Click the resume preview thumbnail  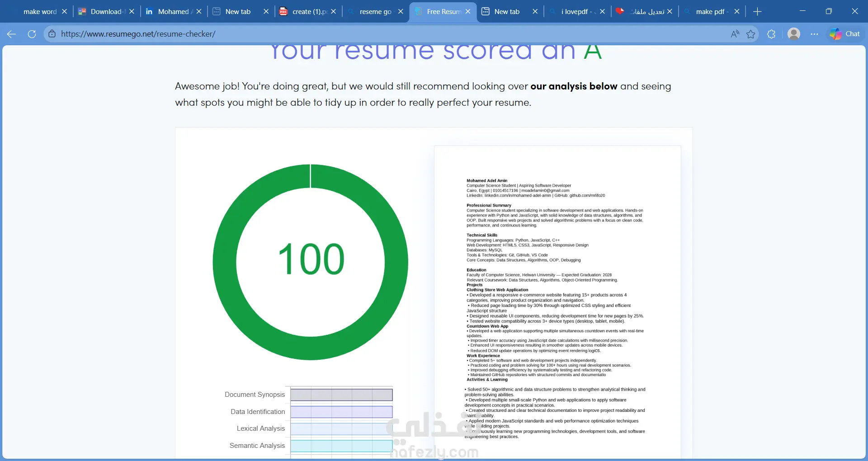click(x=557, y=302)
